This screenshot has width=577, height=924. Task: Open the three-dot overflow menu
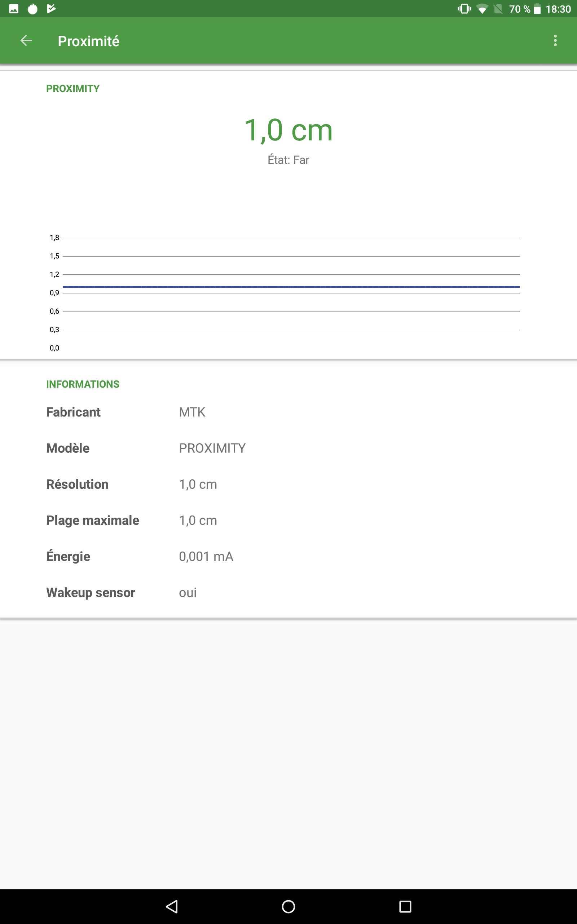coord(555,40)
